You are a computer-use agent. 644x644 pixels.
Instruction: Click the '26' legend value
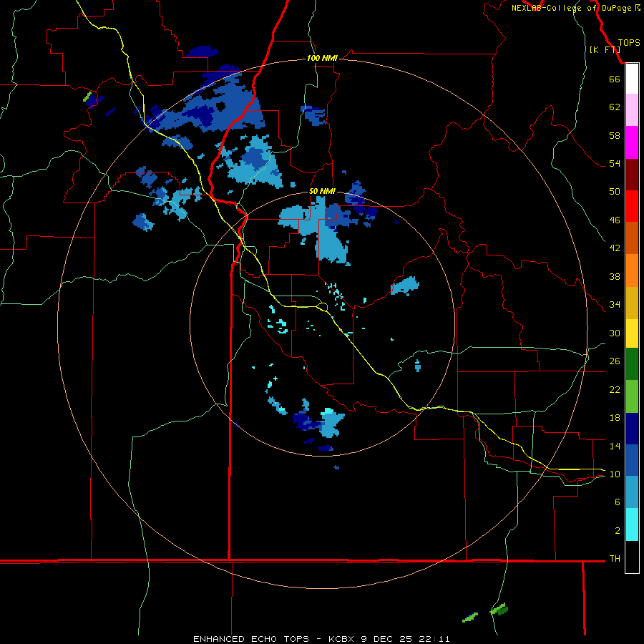point(615,361)
